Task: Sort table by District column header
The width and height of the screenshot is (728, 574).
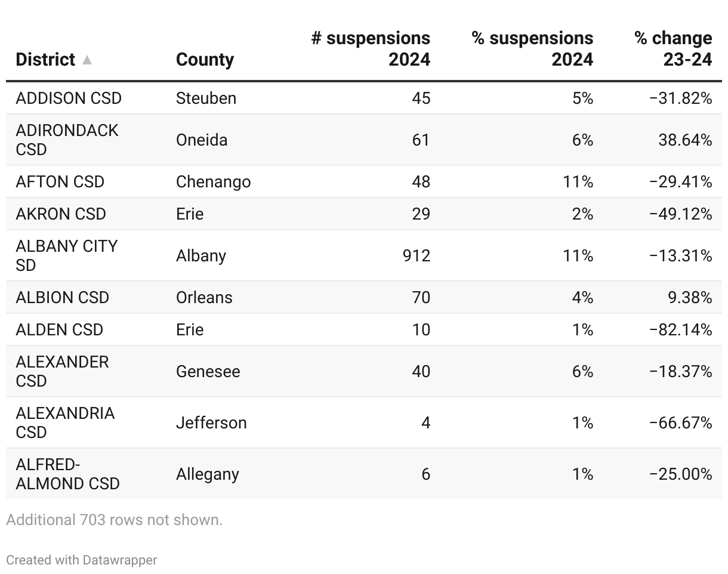Action: 45,60
